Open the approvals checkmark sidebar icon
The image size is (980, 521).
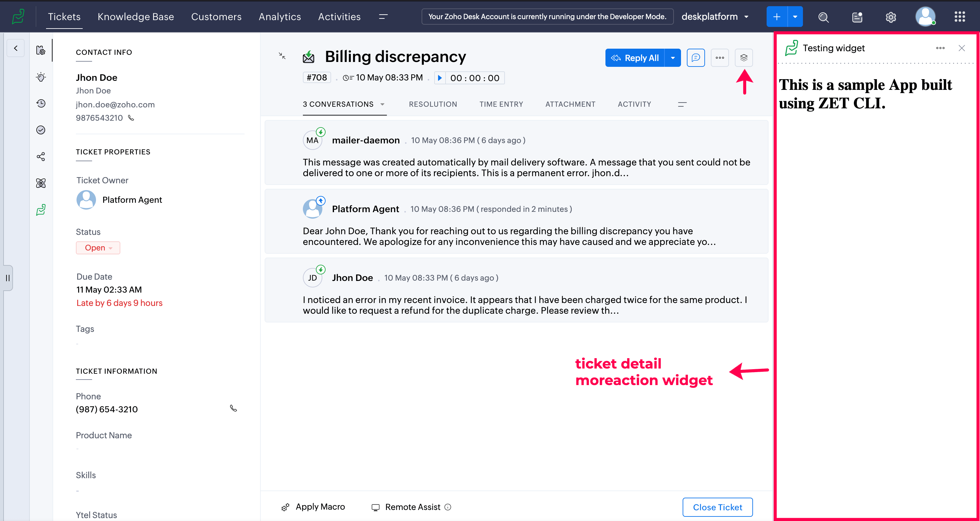click(x=41, y=130)
